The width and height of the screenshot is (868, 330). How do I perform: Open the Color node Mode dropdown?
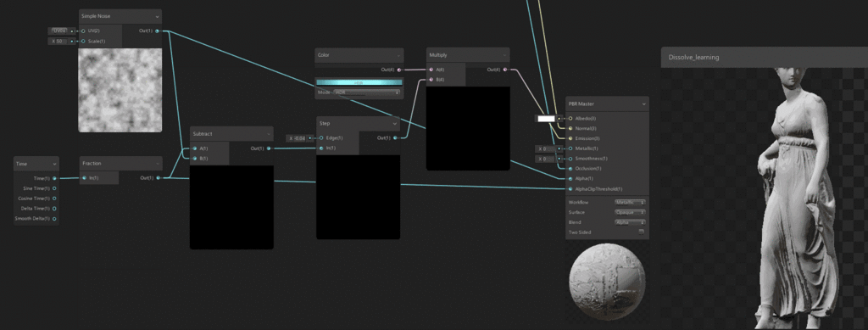(366, 93)
